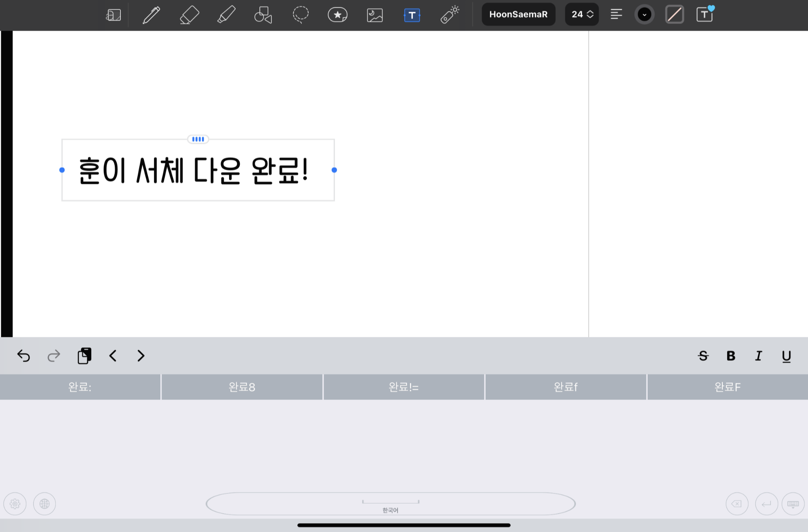808x532 pixels.
Task: Change the font size 24 stepper
Action: coord(582,15)
